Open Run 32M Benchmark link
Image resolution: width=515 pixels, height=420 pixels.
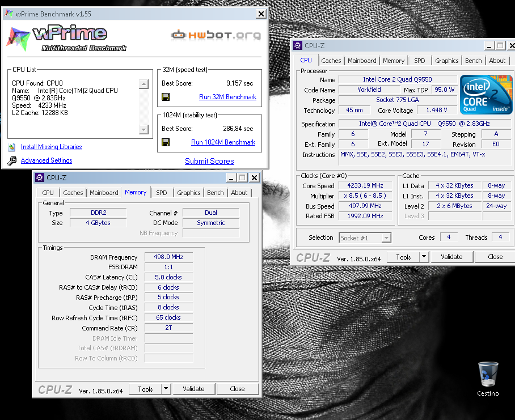click(x=227, y=97)
